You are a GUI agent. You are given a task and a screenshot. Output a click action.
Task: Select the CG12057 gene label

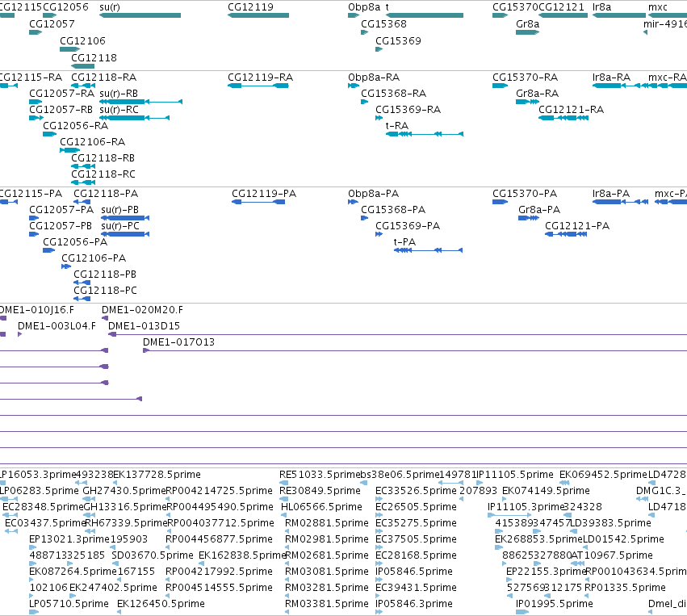click(52, 23)
